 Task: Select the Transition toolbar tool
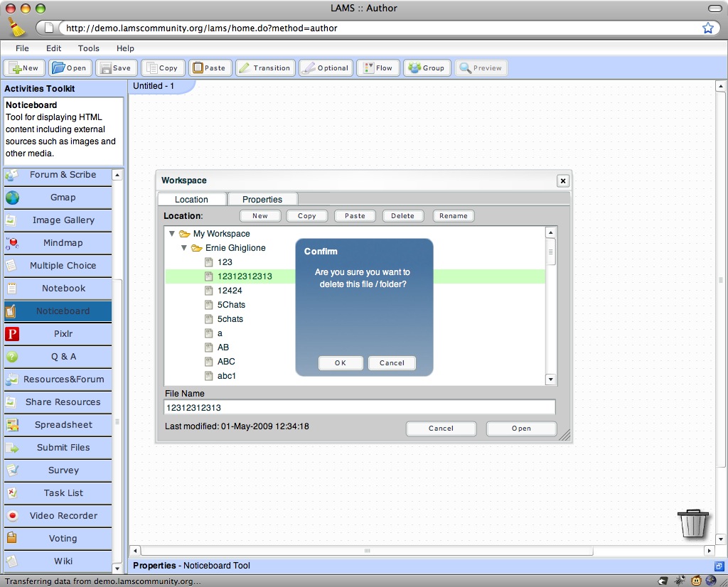(264, 68)
